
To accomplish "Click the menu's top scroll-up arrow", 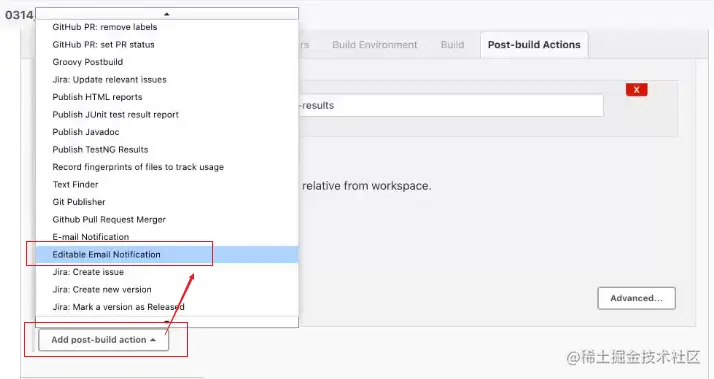I will point(167,14).
